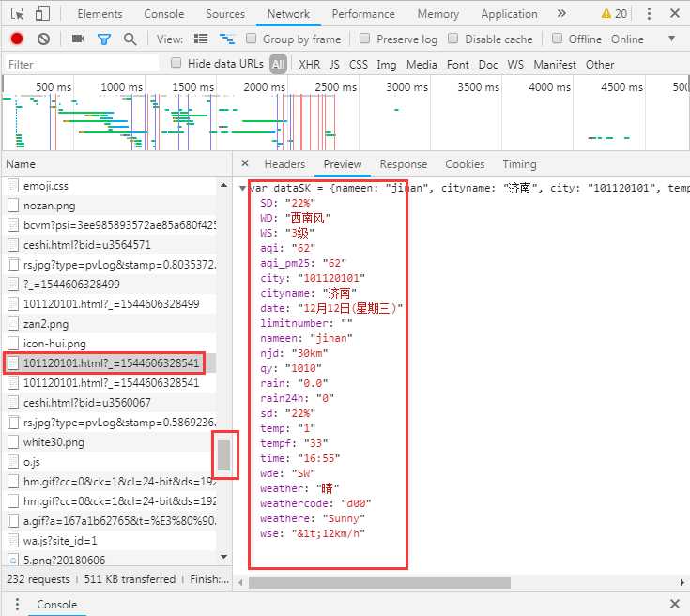Enable the Group by frame checkbox
The height and width of the screenshot is (616, 690).
(251, 38)
